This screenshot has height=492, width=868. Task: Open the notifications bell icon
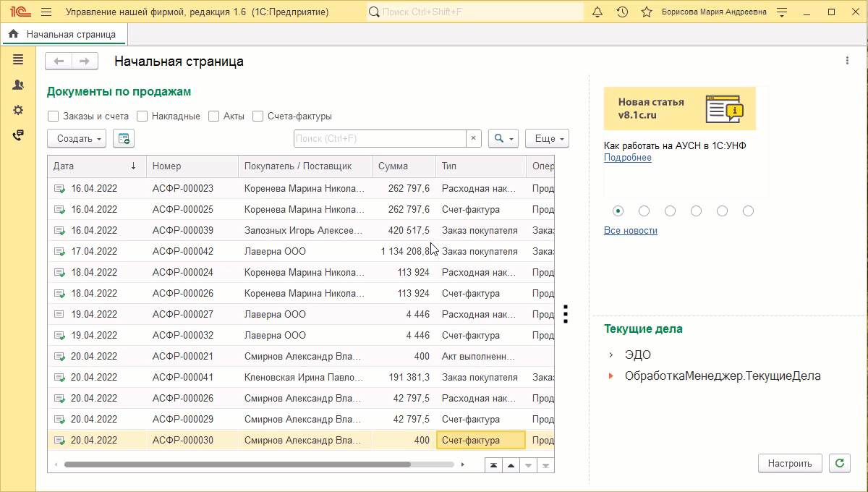coord(597,12)
